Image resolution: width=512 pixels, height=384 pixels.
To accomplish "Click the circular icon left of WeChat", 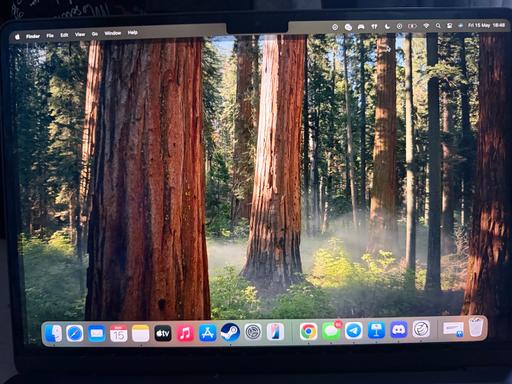I will pyautogui.click(x=335, y=27).
